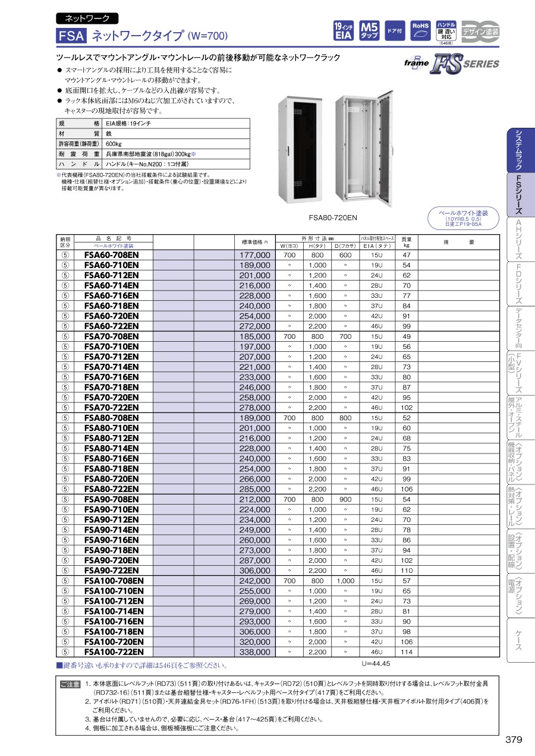Click the M5 タップ badge icon
This screenshot has height=756, width=535.
(x=370, y=30)
